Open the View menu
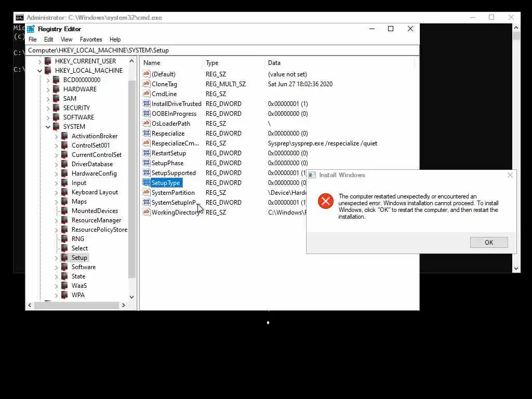532x399 pixels. point(66,39)
